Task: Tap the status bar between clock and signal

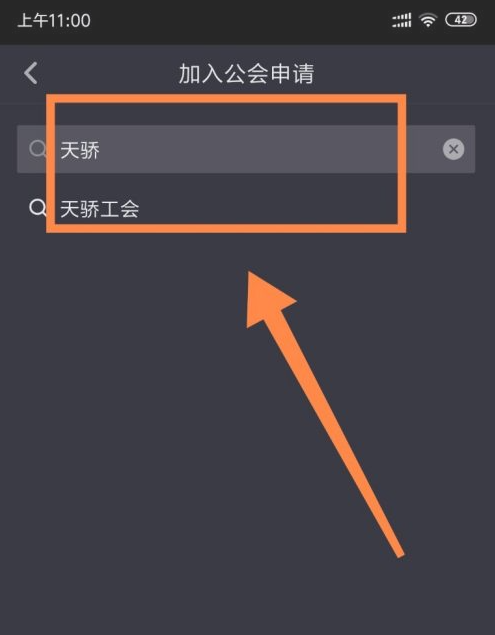Action: click(241, 20)
